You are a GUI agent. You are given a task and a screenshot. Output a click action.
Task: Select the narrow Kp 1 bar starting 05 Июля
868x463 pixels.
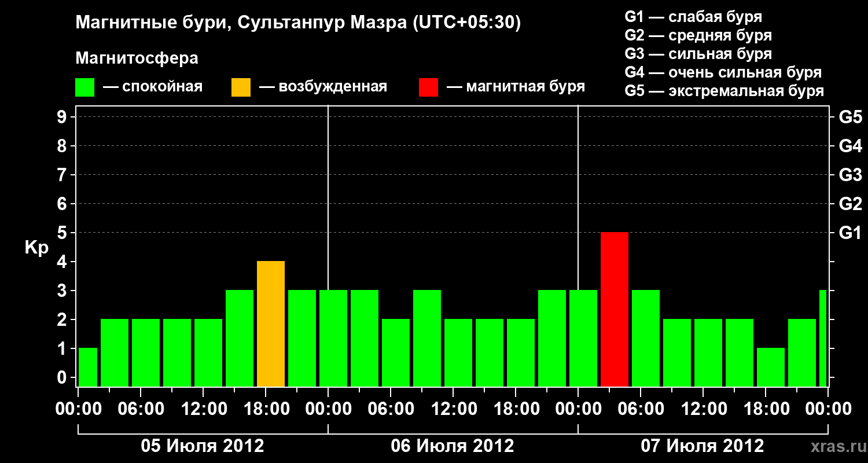pyautogui.click(x=88, y=368)
